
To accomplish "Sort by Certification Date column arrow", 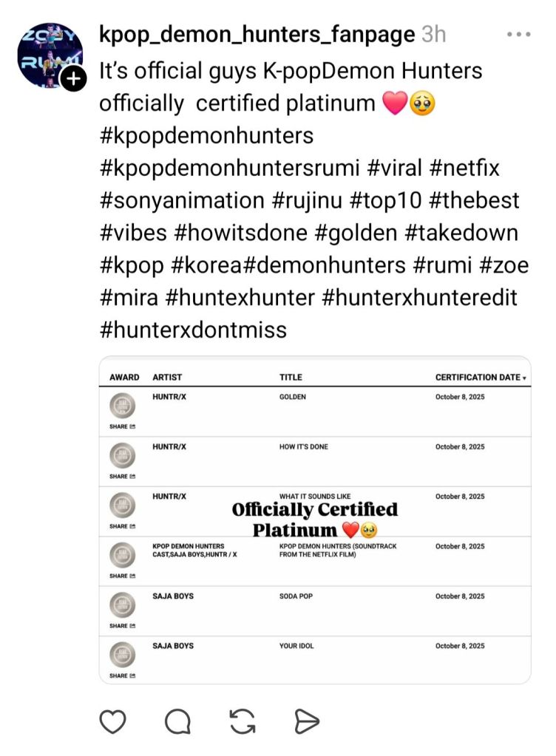I will 525,378.
